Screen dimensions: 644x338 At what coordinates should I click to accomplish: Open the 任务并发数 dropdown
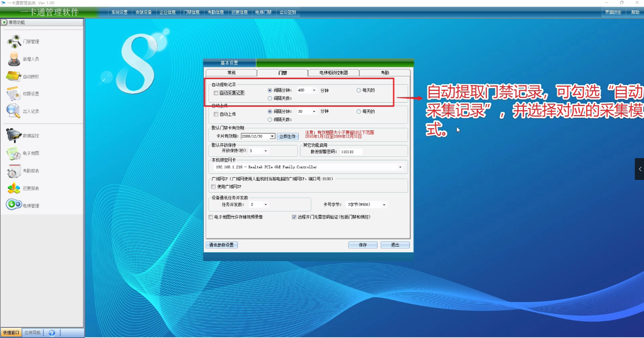[x=265, y=204]
